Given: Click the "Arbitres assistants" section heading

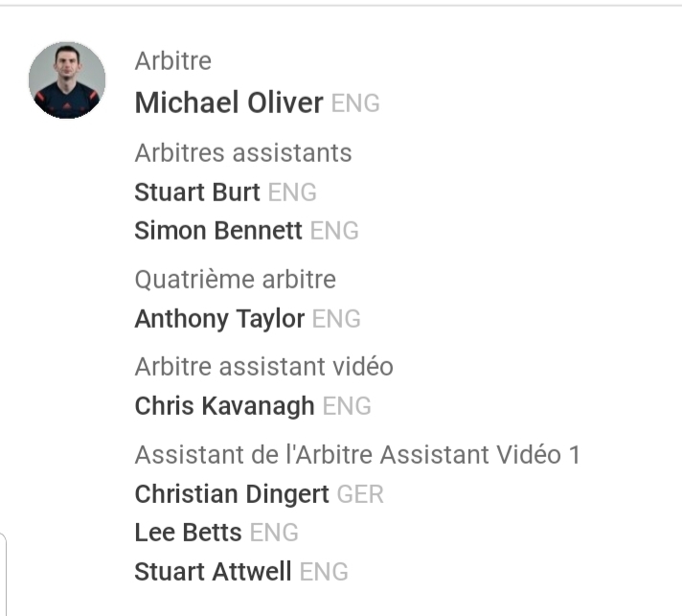Looking at the screenshot, I should pyautogui.click(x=243, y=153).
